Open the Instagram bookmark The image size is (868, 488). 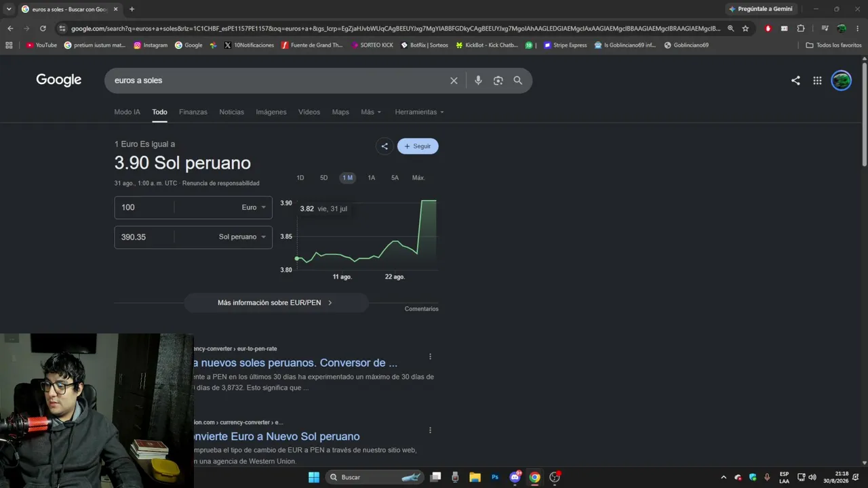pos(151,45)
